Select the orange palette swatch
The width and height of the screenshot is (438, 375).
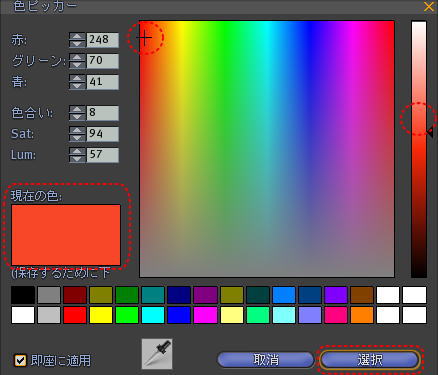point(362,315)
